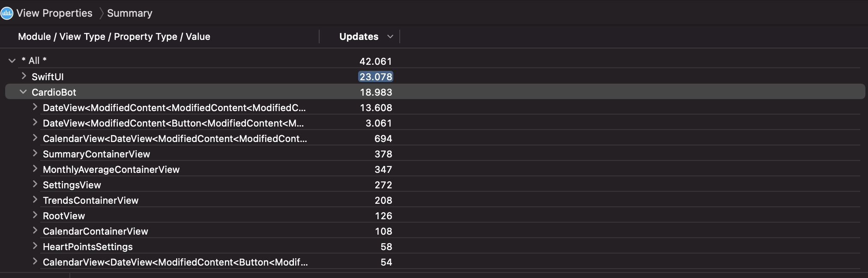Select the CalendarView row with 694 updates
868x278 pixels.
[x=435, y=139]
